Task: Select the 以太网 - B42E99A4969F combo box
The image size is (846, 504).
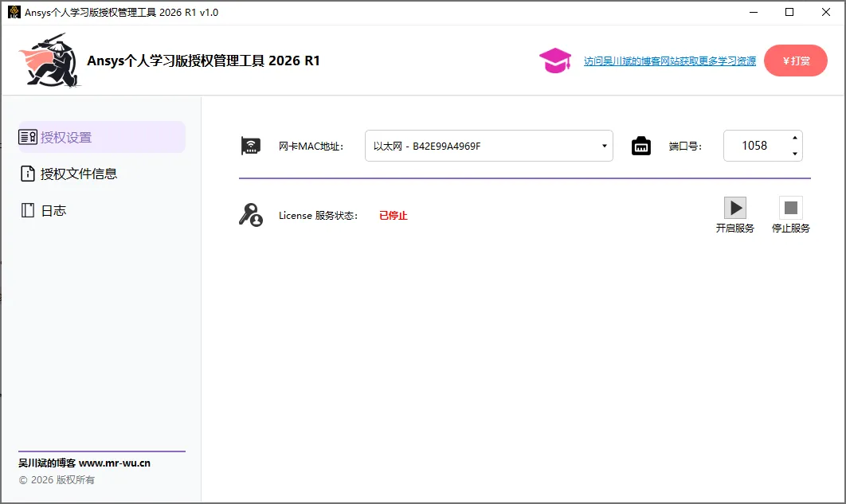Action: (x=489, y=146)
